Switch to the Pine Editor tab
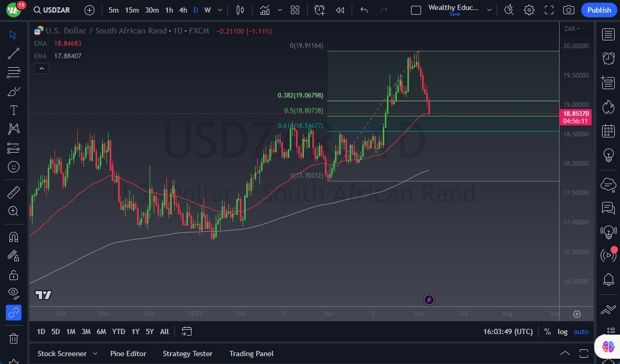 point(128,354)
